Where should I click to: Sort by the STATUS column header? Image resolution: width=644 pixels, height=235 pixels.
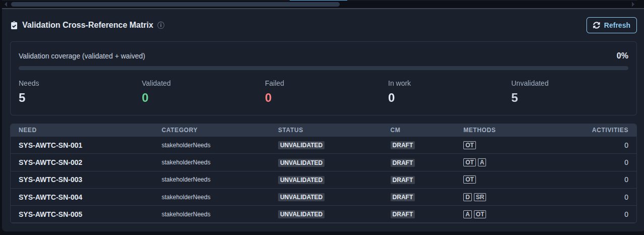291,130
